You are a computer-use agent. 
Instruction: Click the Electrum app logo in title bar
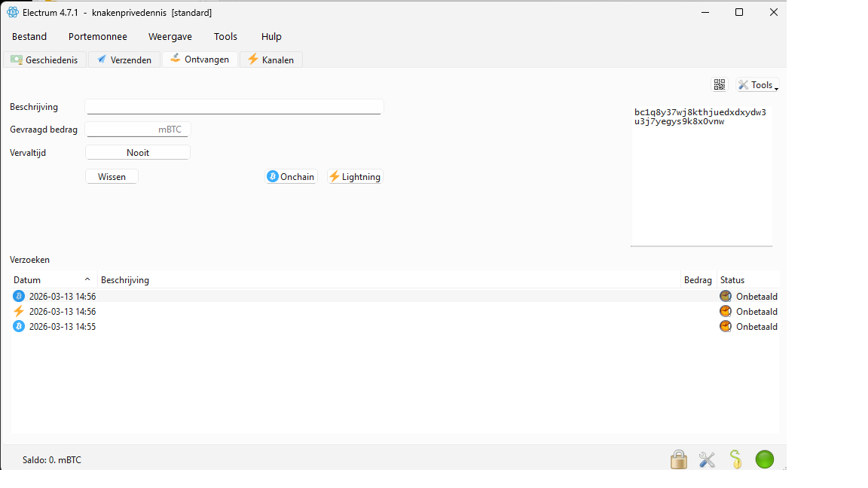13,12
